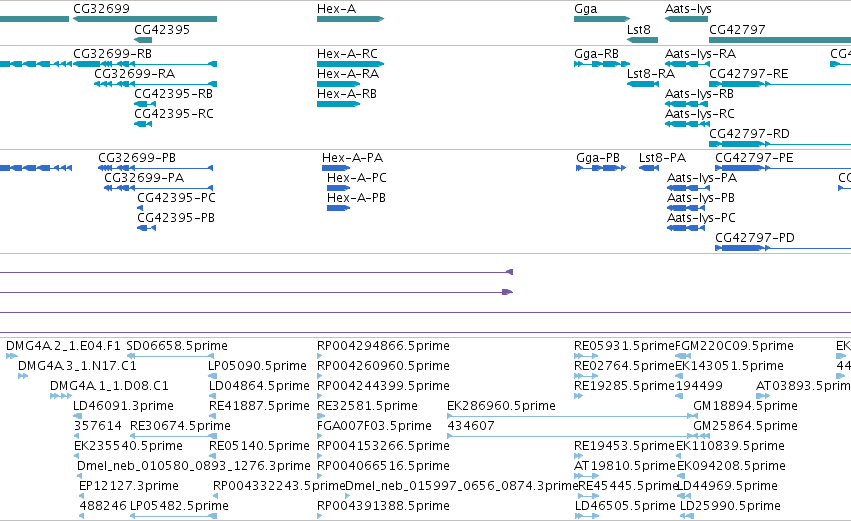Click EST AT19810.5prime
Image resolution: width=851 pixels, height=521 pixels.
[625, 466]
